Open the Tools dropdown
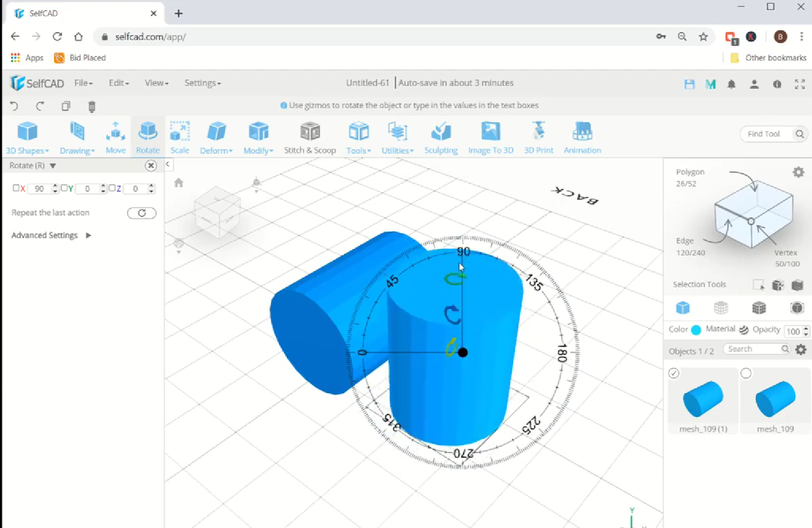This screenshot has height=528, width=812. pyautogui.click(x=358, y=138)
